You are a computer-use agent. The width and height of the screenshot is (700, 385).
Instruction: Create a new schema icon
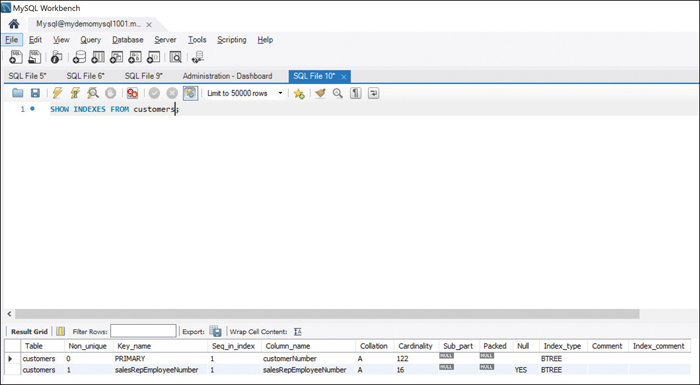(x=79, y=57)
